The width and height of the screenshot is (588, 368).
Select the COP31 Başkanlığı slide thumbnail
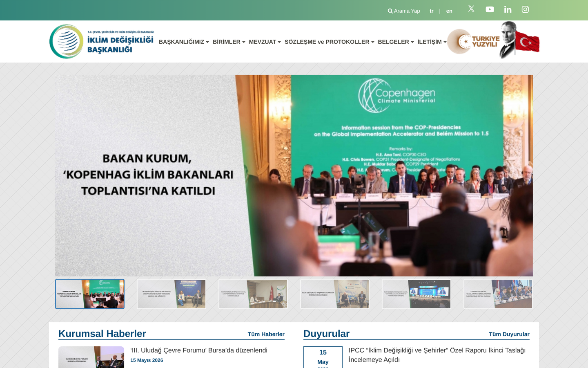click(498, 294)
